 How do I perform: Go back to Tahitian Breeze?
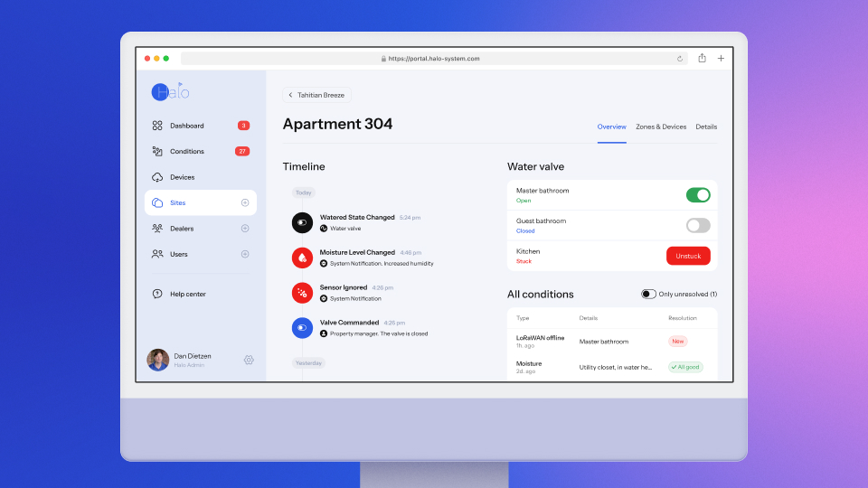click(316, 95)
